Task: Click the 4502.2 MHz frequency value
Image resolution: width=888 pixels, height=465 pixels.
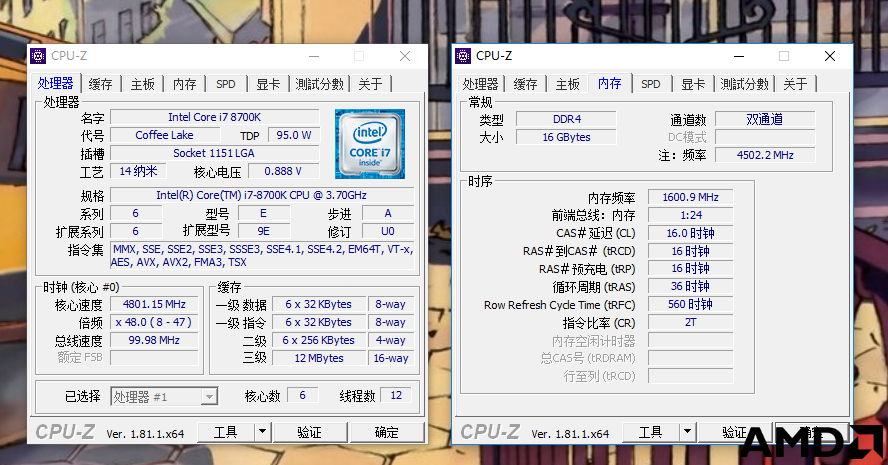Action: pyautogui.click(x=765, y=155)
